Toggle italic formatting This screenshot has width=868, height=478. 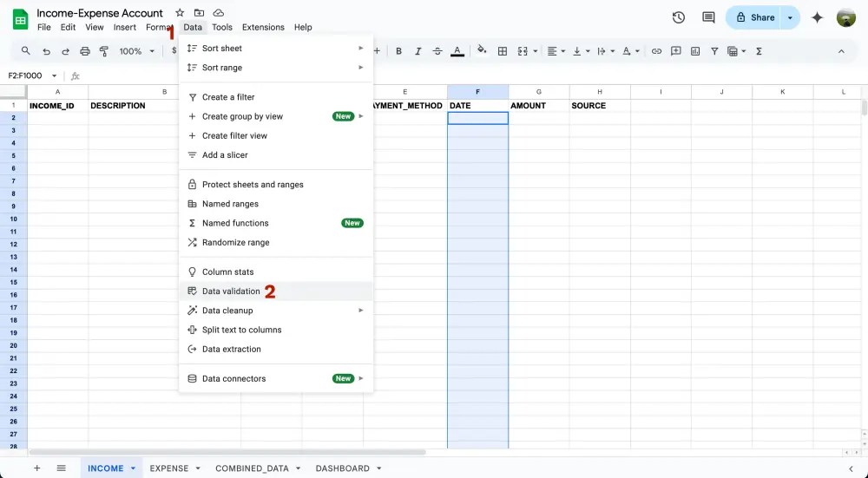click(418, 51)
